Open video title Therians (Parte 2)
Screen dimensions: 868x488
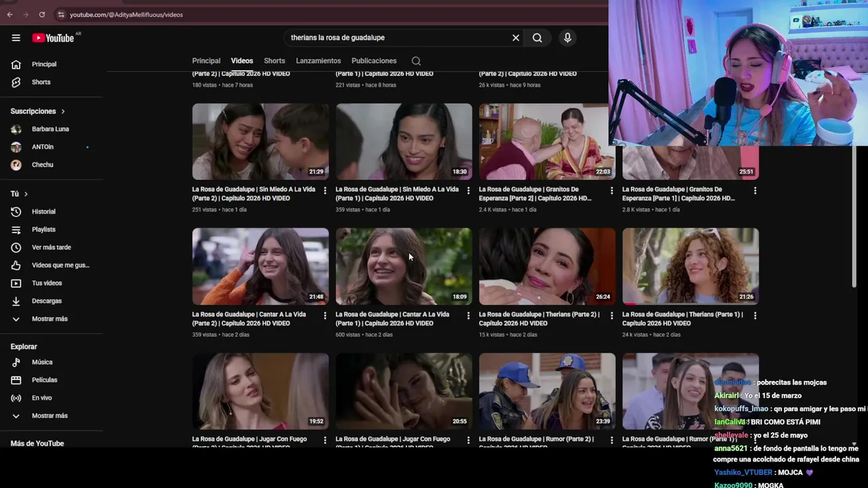click(x=539, y=319)
